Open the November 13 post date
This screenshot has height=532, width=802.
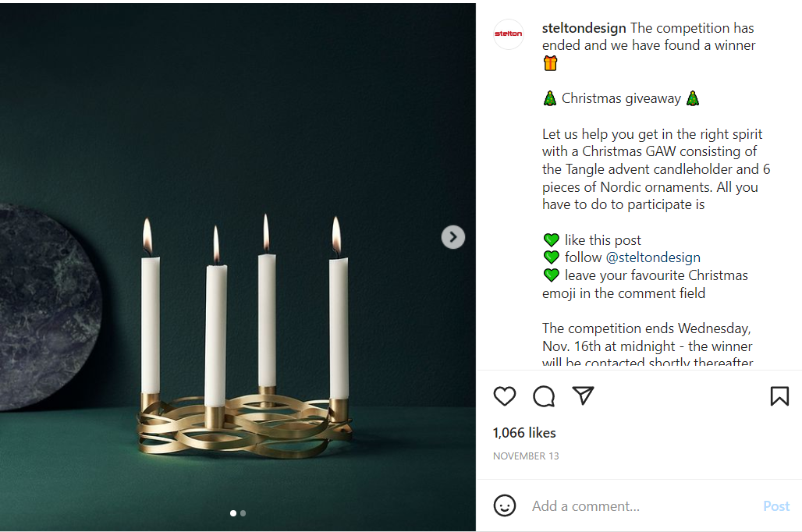[x=526, y=456]
